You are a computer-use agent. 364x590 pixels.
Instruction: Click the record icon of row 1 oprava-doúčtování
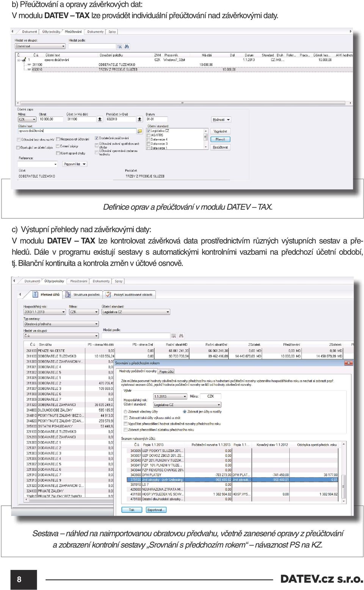pos(24,60)
